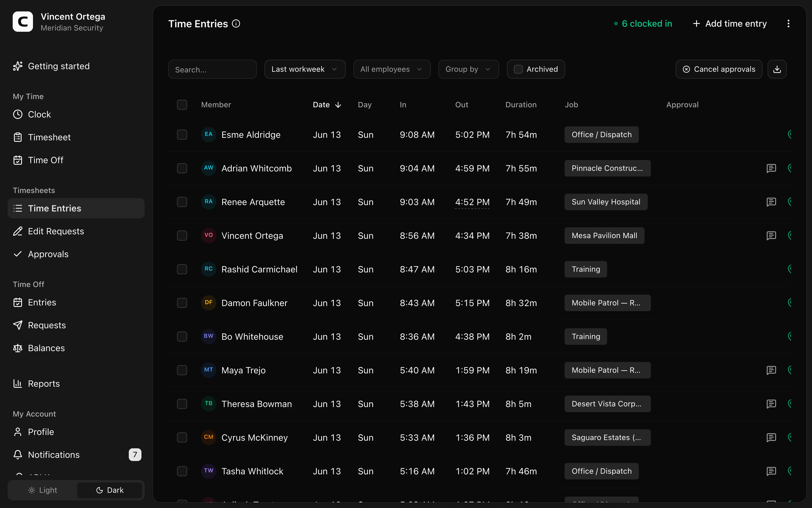This screenshot has height=508, width=812.
Task: Open the All employees filter dropdown
Action: [x=392, y=69]
